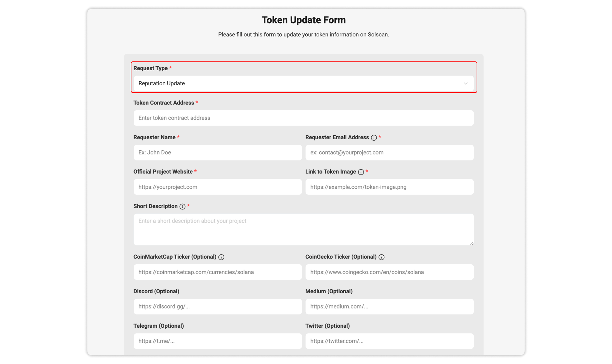Click inside the Short Description textarea
The height and width of the screenshot is (364, 612).
pos(303,229)
